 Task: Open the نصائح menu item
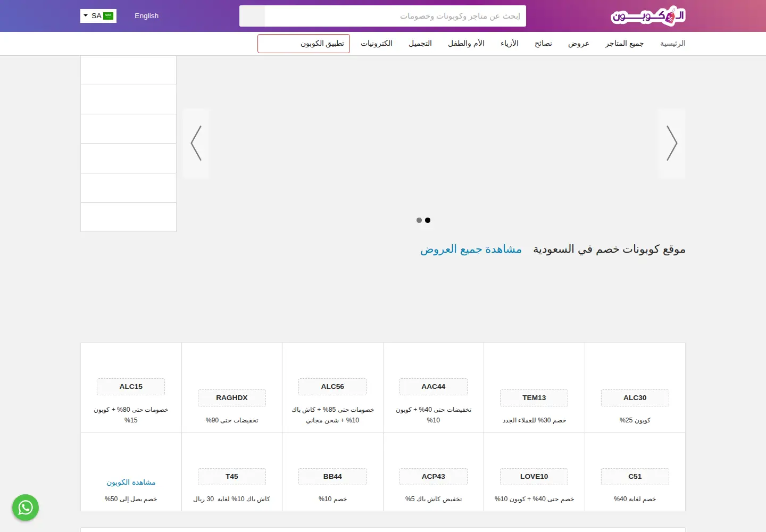[x=543, y=44]
